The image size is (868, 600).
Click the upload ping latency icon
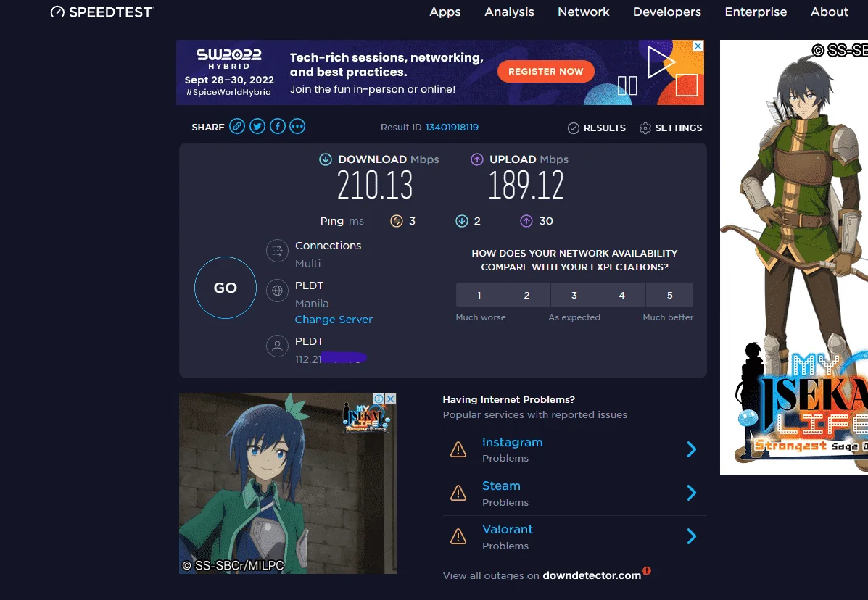click(526, 221)
